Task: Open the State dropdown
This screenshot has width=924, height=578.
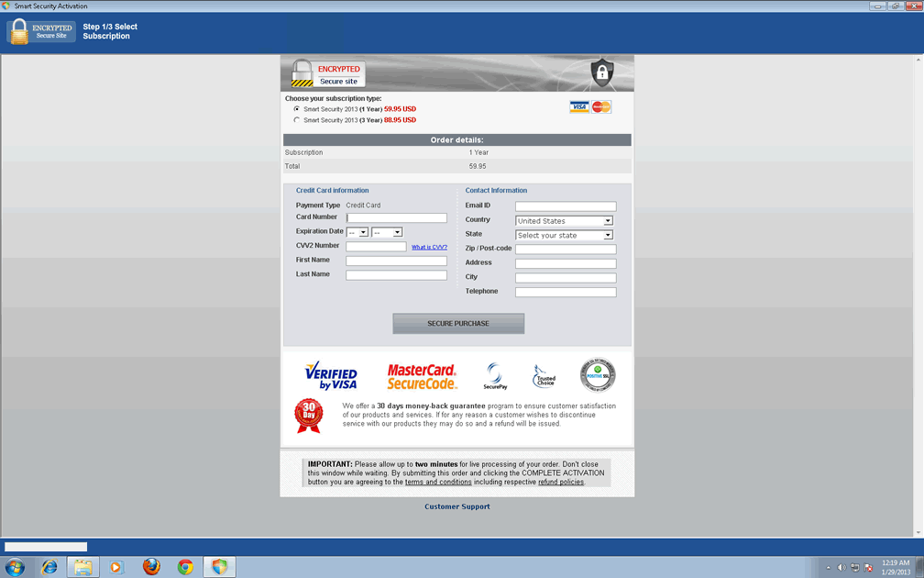Action: click(565, 236)
